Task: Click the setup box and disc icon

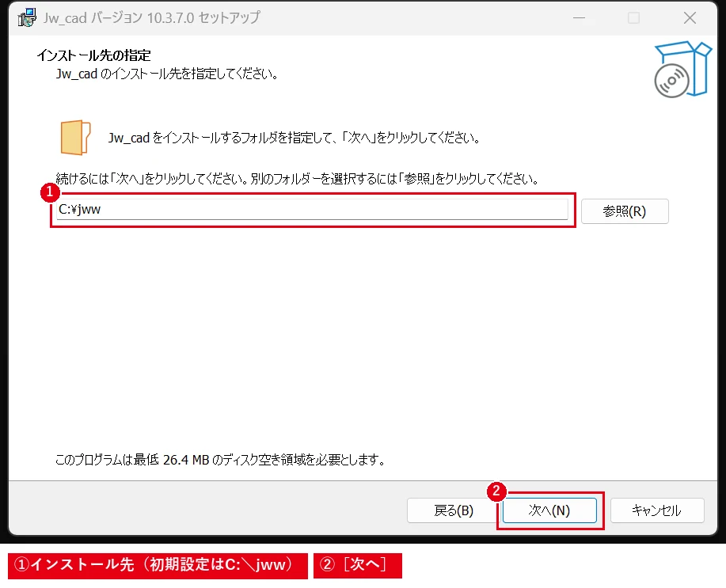Action: (x=683, y=69)
